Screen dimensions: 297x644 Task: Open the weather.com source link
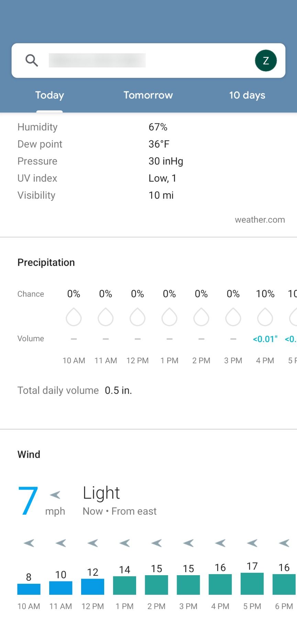pos(260,220)
